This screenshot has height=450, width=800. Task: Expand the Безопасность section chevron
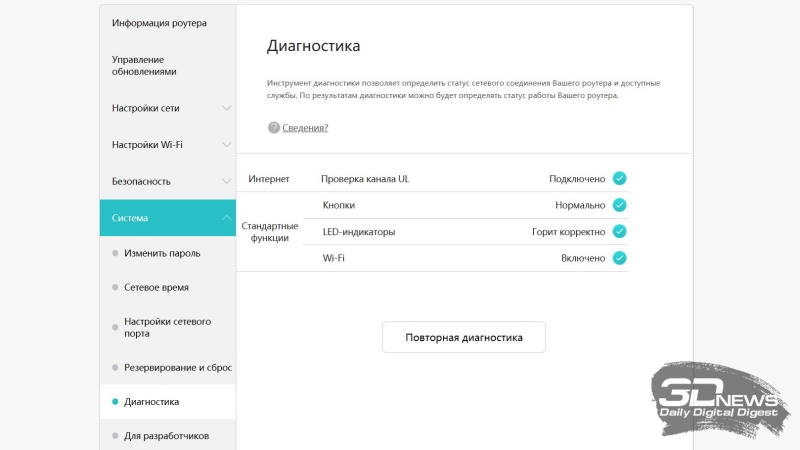click(227, 182)
